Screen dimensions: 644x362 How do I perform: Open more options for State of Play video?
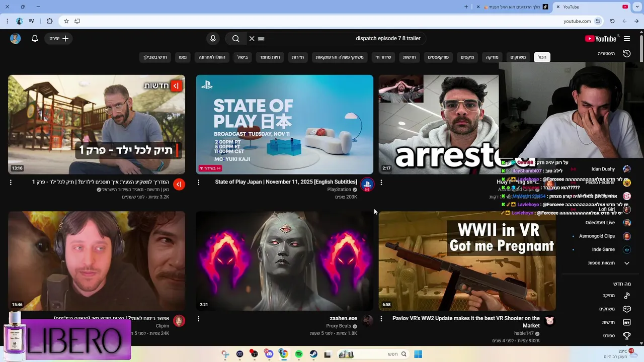coord(198,183)
